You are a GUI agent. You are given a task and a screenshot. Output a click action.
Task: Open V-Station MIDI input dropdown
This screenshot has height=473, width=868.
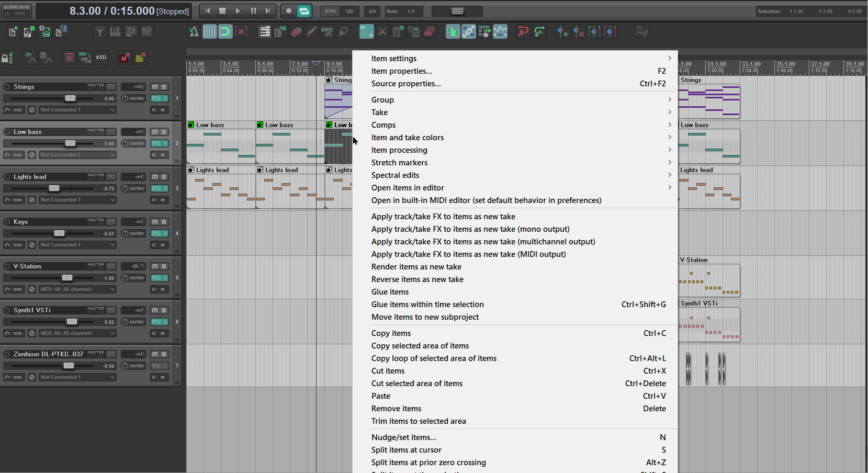[x=77, y=289]
